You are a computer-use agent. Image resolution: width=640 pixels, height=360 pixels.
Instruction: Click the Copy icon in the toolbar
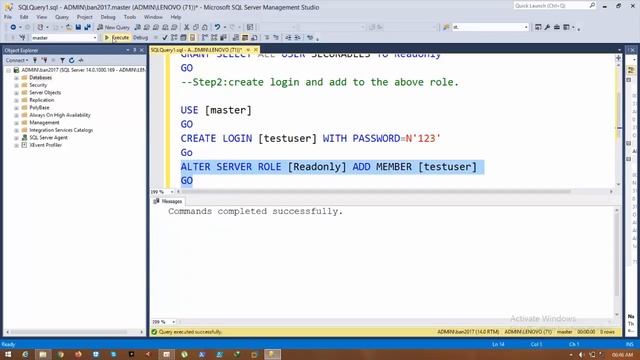point(196,27)
